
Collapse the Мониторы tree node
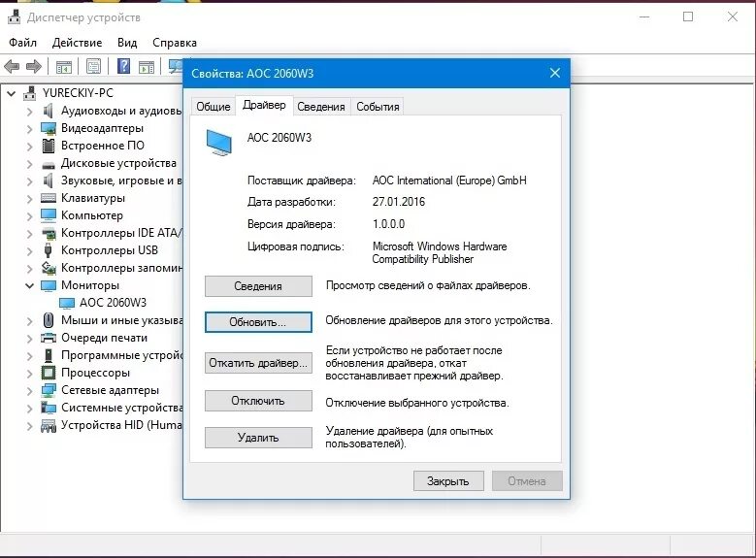click(x=29, y=285)
